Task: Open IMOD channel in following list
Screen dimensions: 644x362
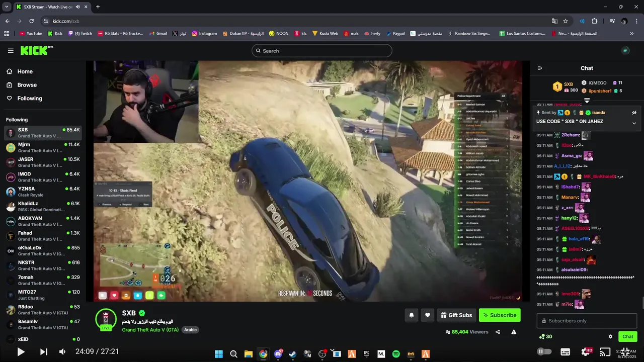Action: point(43,177)
